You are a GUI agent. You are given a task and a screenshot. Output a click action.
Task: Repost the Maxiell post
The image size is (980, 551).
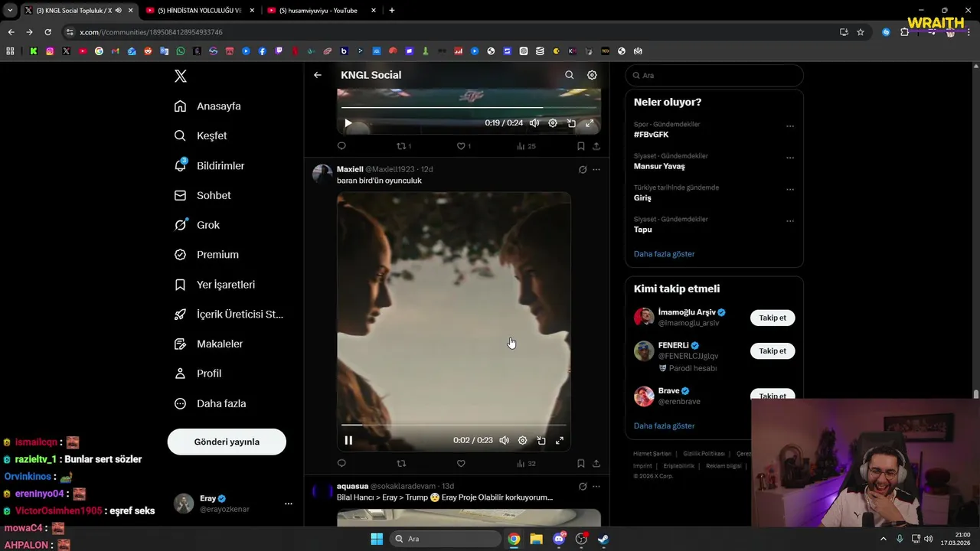(401, 463)
